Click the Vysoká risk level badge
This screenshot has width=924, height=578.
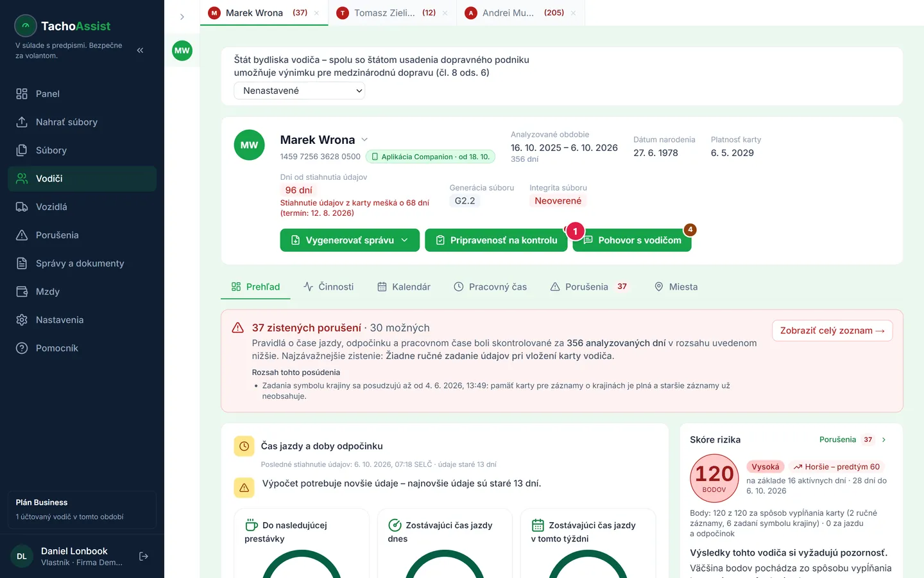pos(766,467)
